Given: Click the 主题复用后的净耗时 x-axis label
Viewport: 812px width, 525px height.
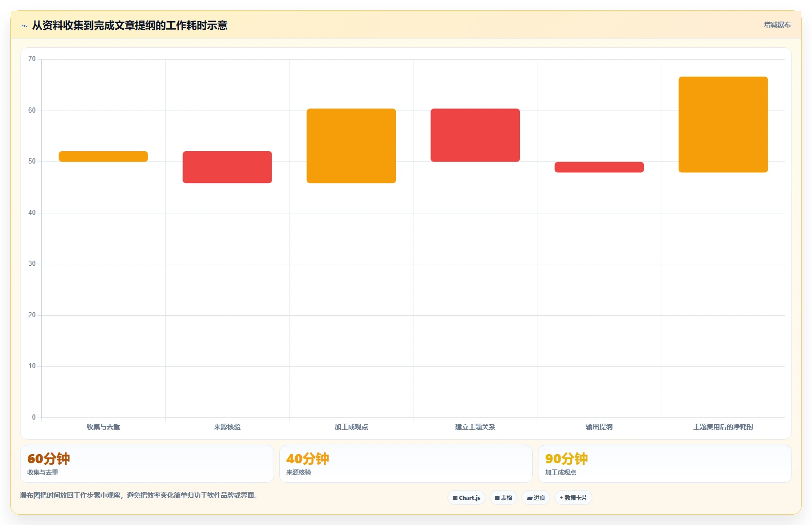Looking at the screenshot, I should coord(723,427).
